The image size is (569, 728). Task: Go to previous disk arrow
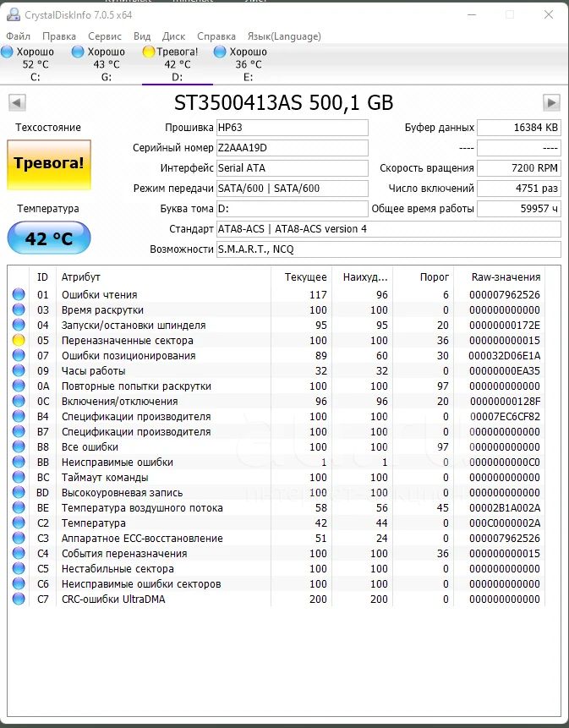[17, 102]
